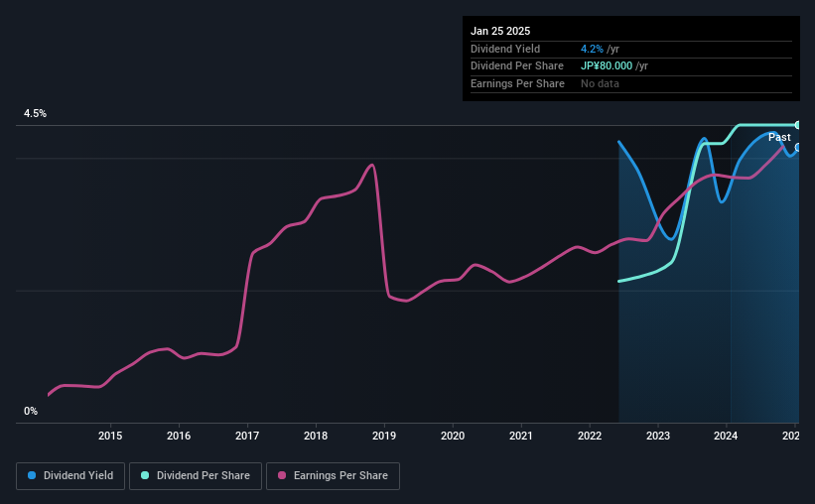Click the 4.2% Dividend Yield tooltip value
The height and width of the screenshot is (504, 815).
(x=592, y=49)
